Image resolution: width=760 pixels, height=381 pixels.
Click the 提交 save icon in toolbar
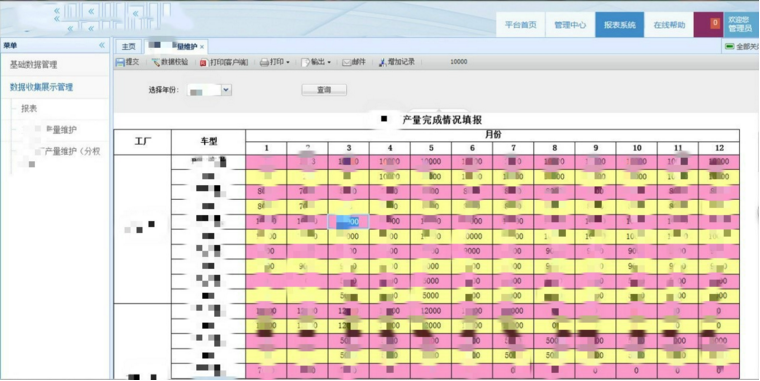click(120, 63)
